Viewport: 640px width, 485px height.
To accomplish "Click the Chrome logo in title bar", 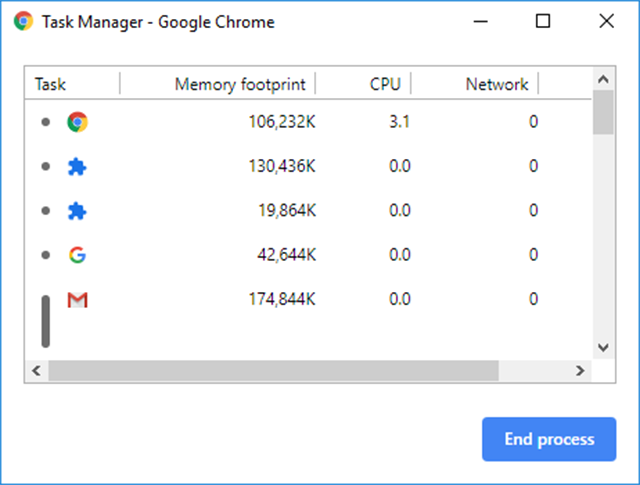I will (23, 21).
